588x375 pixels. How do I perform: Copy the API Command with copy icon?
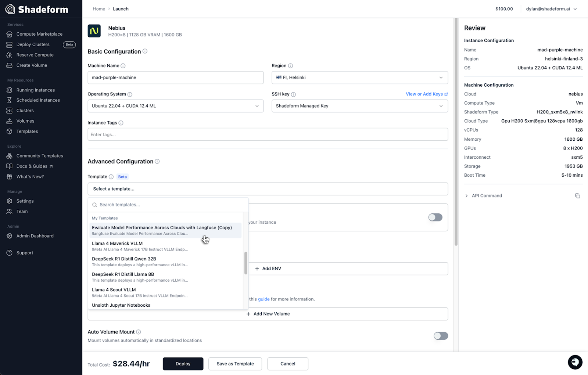[577, 196]
